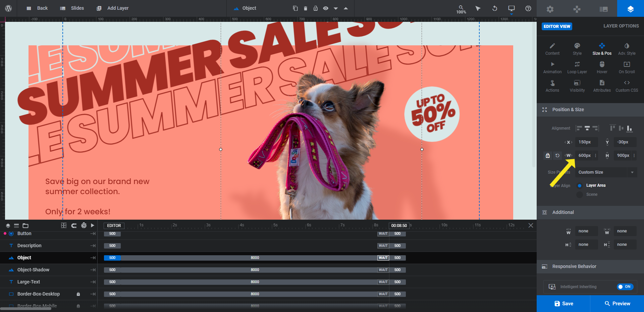Open the Object layer selector in top bar
Screen dimensions: 644x312
[245, 8]
